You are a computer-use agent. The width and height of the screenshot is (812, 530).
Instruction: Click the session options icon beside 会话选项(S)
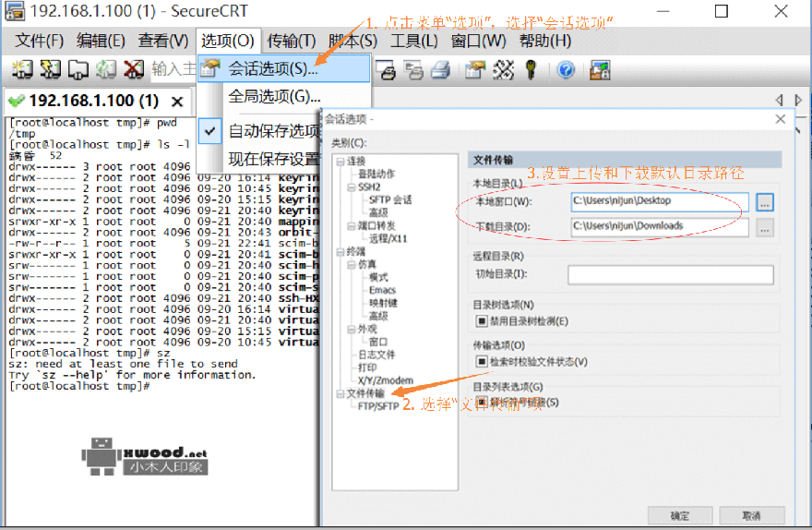[210, 68]
